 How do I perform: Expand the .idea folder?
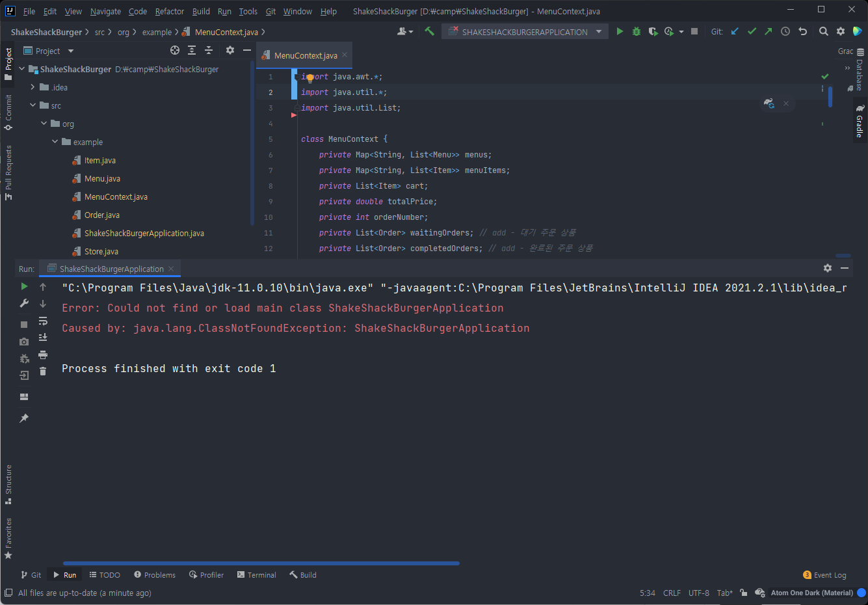tap(33, 87)
